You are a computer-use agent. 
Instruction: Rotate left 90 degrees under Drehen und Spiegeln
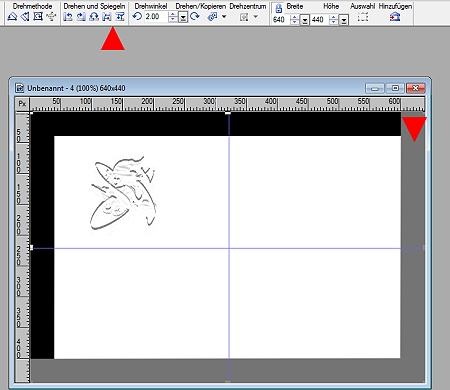coord(68,17)
